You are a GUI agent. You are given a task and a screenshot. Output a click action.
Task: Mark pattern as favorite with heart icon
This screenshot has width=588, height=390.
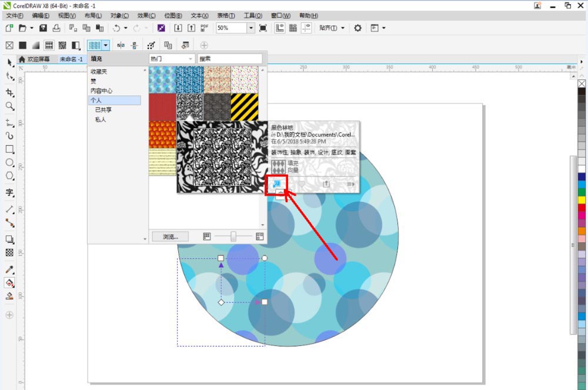point(301,184)
